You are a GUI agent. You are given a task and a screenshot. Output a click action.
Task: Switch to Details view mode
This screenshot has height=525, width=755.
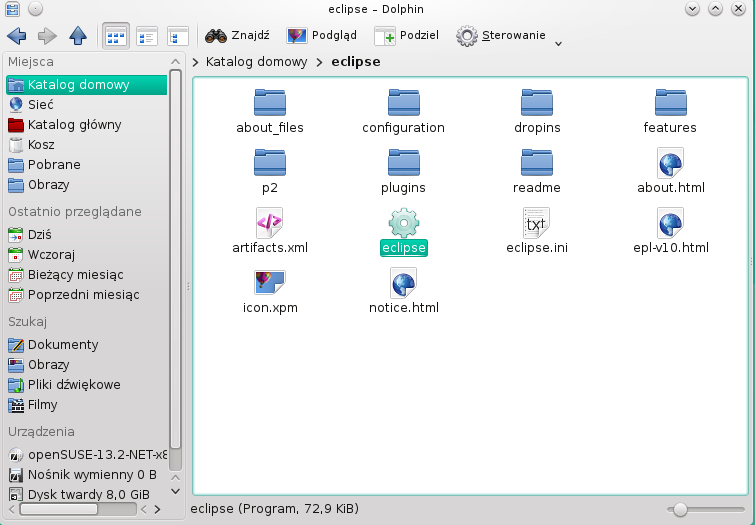(x=178, y=36)
